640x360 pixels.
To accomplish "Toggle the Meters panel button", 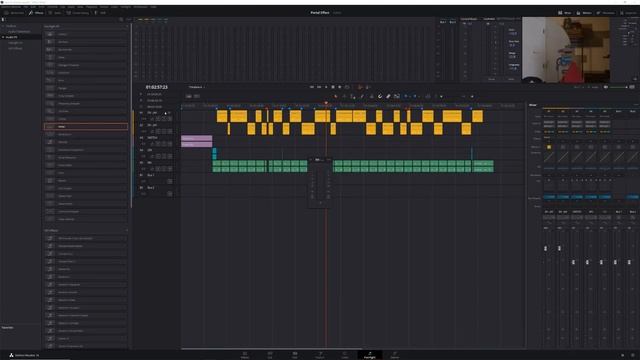I will (584, 13).
